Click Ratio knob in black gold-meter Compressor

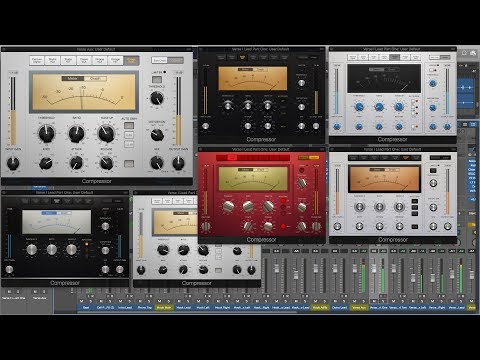coord(248,106)
